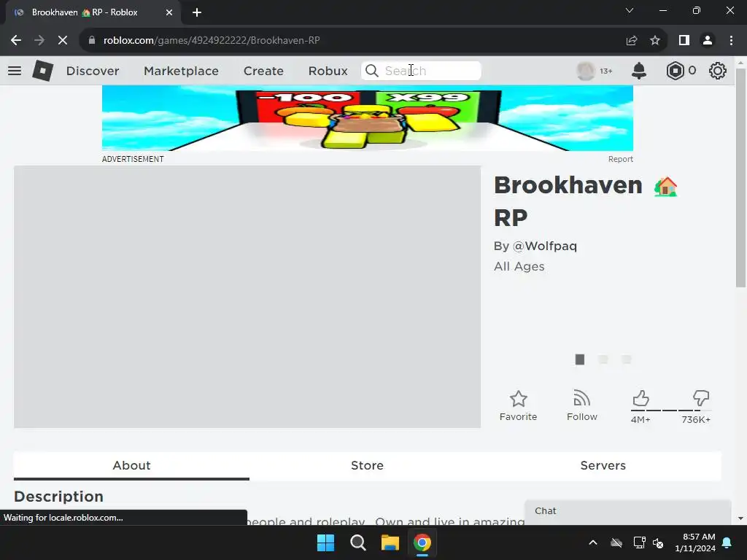Click the browser forward arrow

coord(39,41)
